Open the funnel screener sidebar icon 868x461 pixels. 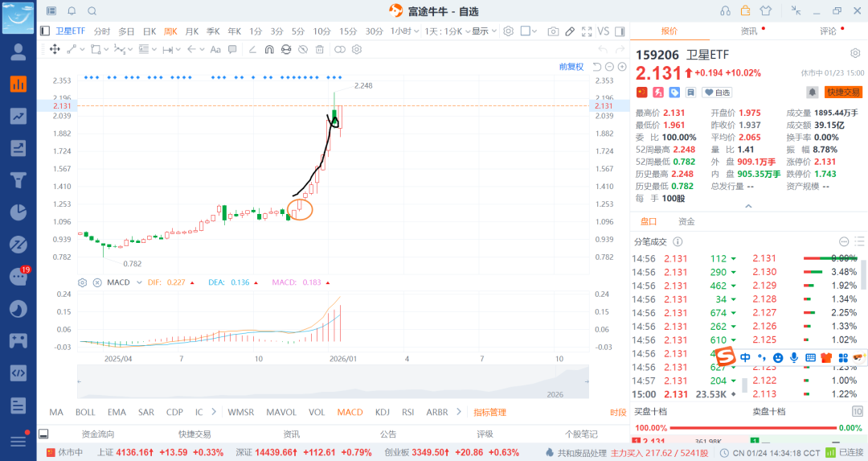tap(18, 180)
